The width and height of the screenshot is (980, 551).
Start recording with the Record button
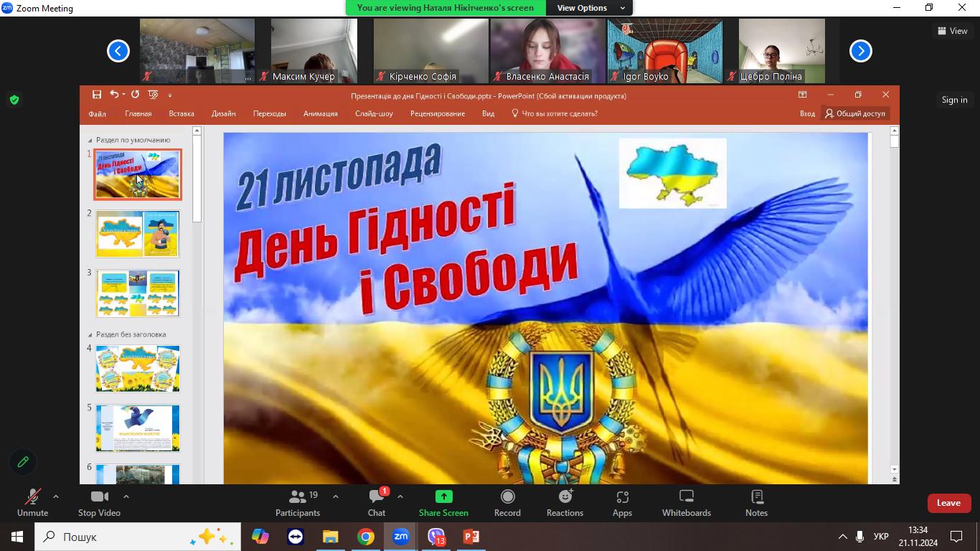(507, 503)
